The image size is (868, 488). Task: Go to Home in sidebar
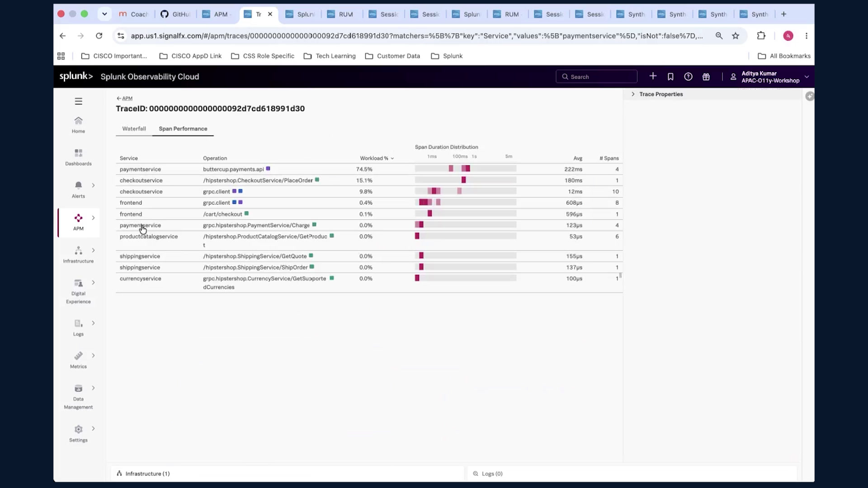[x=78, y=125]
